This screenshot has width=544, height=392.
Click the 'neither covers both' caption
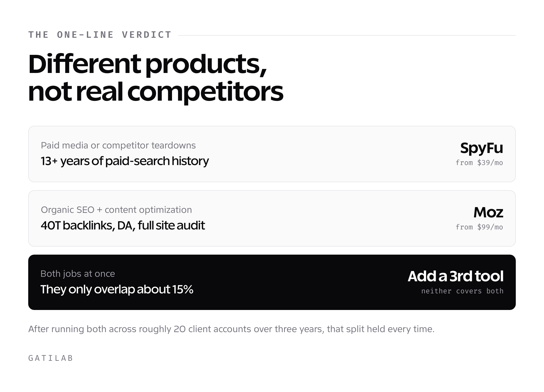(462, 291)
